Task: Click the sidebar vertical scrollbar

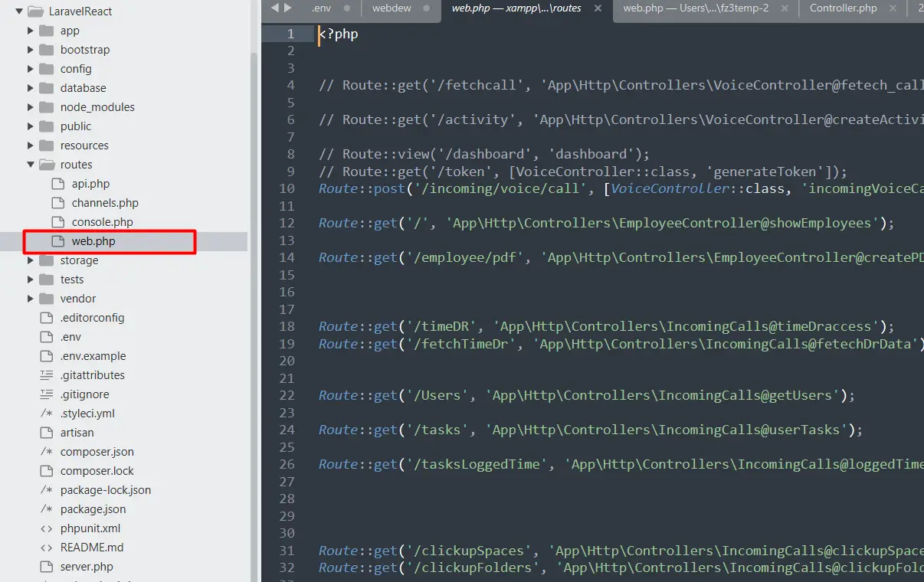Action: (x=254, y=306)
